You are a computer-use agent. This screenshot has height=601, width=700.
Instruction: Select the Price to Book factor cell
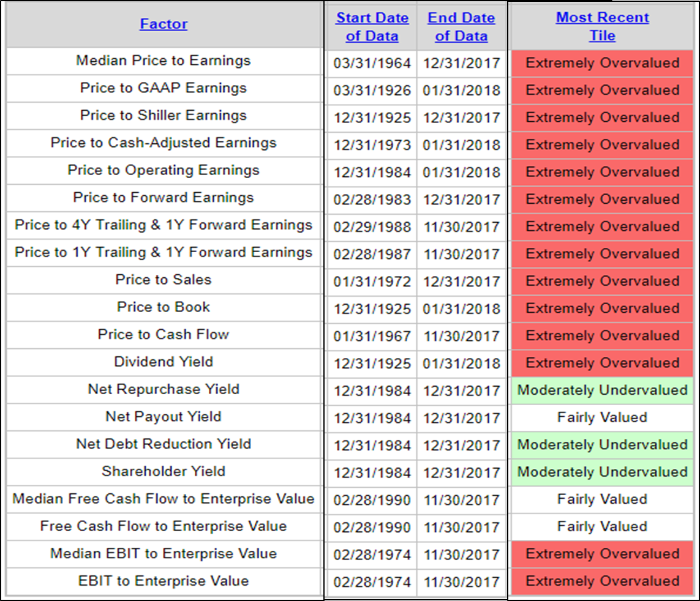point(164,307)
